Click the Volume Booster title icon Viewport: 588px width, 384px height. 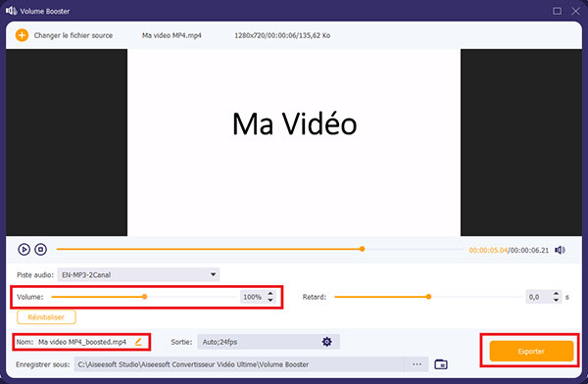click(11, 11)
